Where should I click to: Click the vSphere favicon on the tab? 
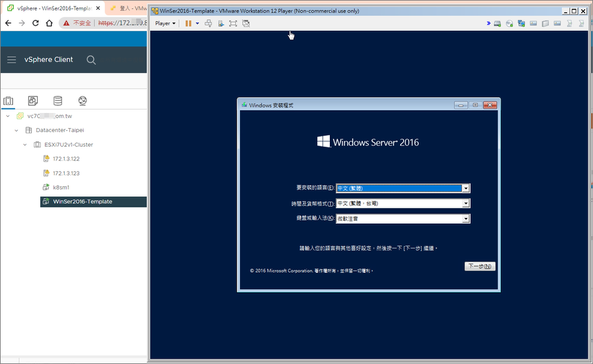(x=11, y=8)
